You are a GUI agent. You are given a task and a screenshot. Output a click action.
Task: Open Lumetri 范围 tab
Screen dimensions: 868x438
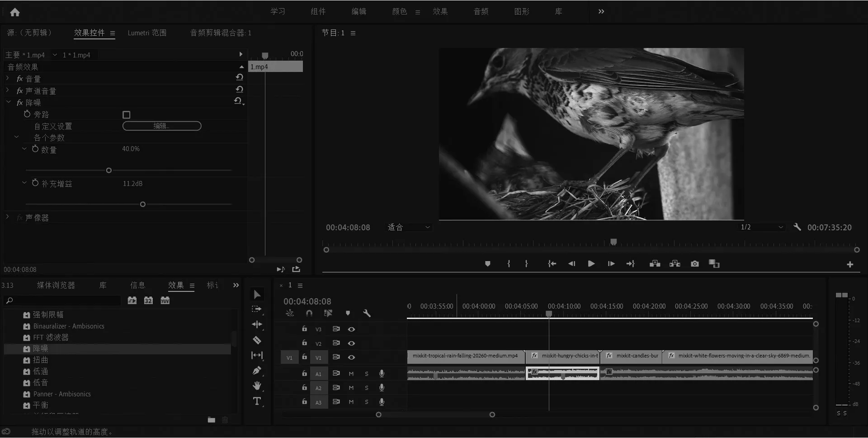[x=147, y=33]
